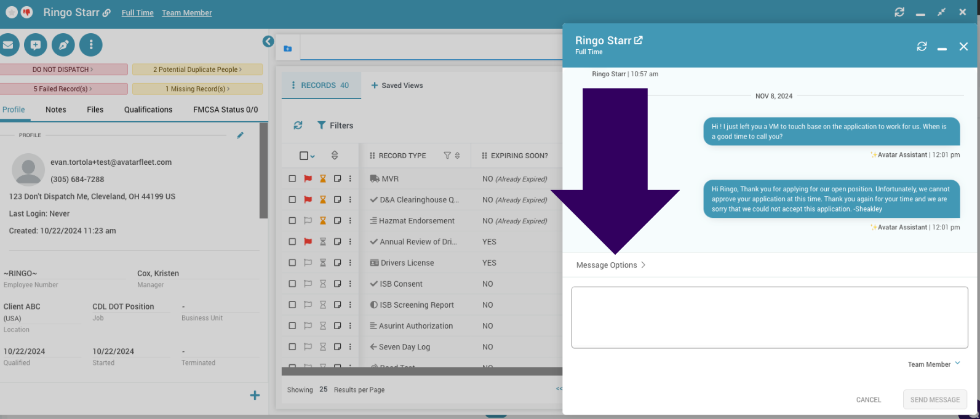This screenshot has height=419, width=980.
Task: Open the Team Member recipient dropdown
Action: point(934,364)
